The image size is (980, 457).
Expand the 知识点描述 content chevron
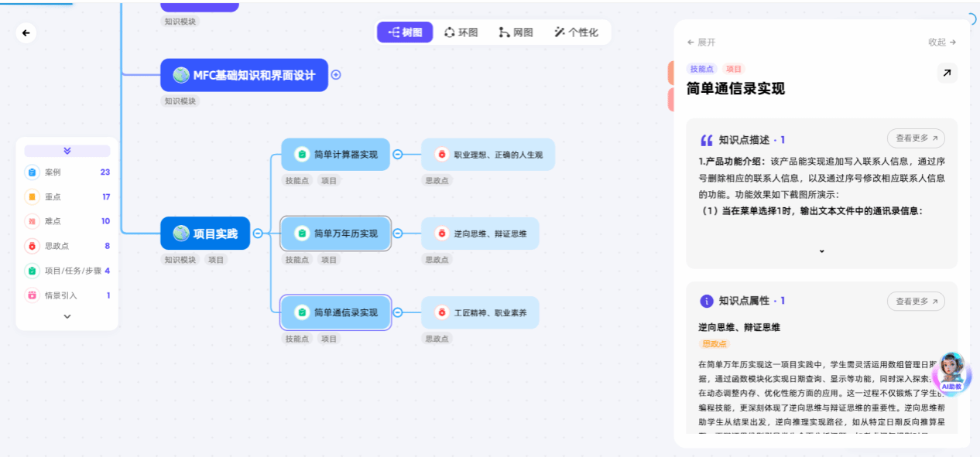pos(821,251)
